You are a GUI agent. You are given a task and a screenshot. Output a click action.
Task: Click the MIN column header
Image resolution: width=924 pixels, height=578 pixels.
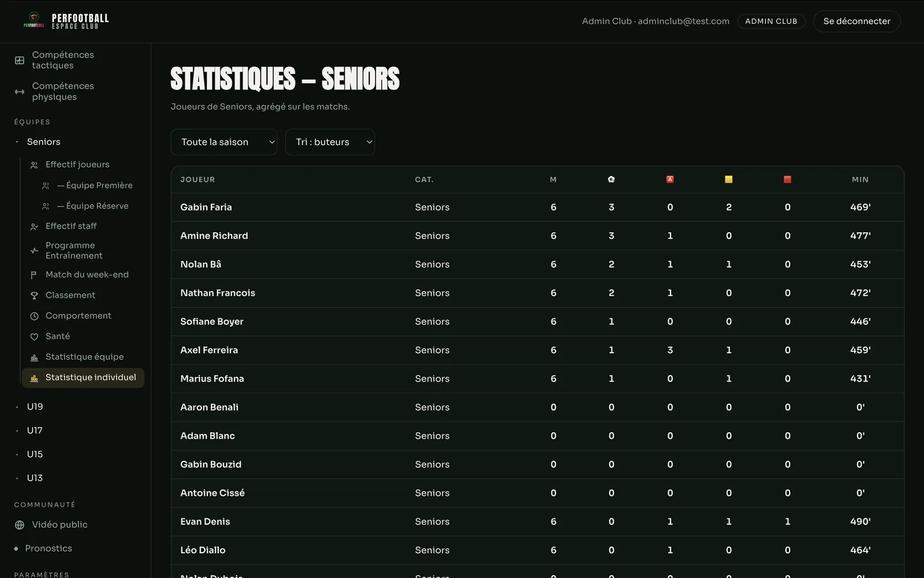click(860, 180)
